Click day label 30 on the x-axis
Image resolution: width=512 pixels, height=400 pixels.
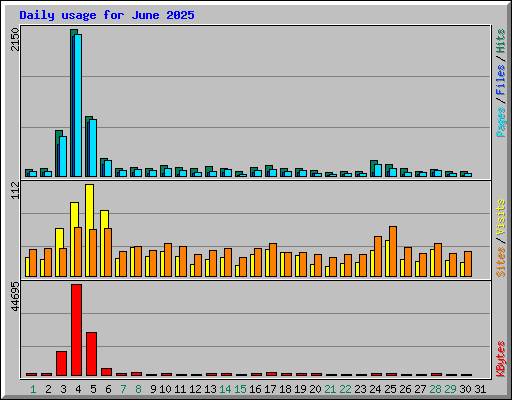click(x=465, y=389)
